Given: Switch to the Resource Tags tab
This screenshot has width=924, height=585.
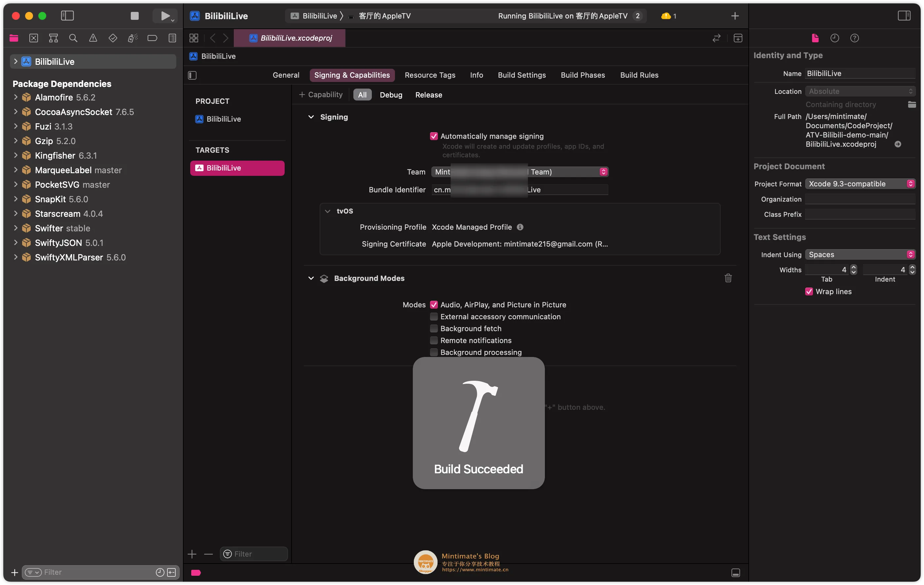Looking at the screenshot, I should point(430,75).
